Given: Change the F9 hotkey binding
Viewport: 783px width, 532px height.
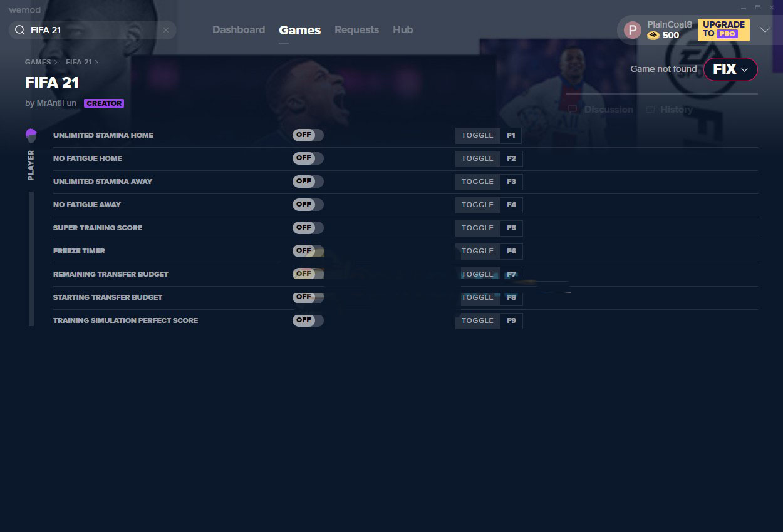Looking at the screenshot, I should tap(511, 320).
